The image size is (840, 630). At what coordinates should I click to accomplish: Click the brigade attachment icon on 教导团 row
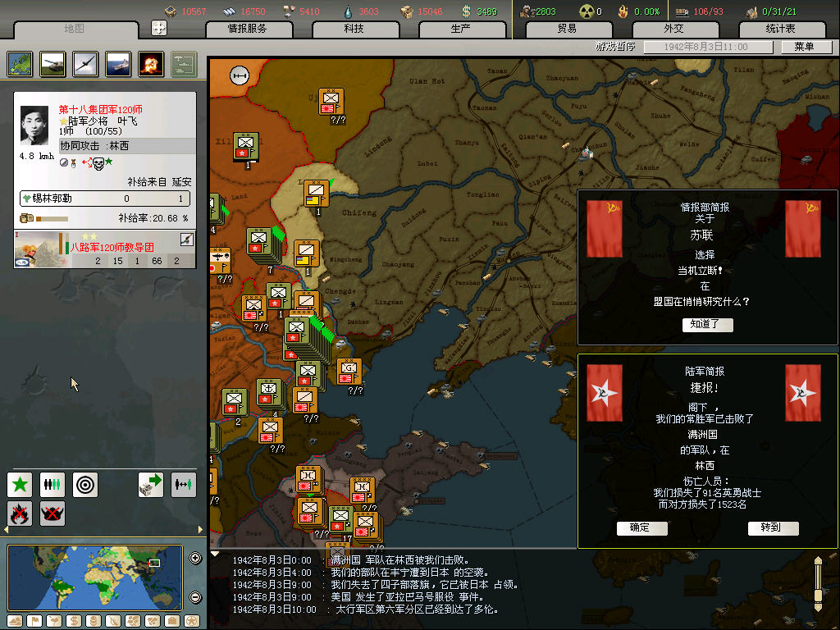click(x=186, y=240)
